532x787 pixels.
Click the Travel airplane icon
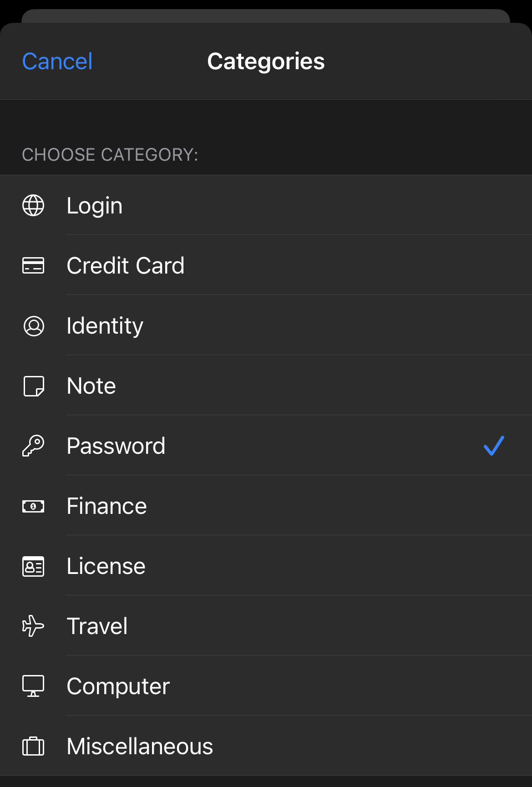pyautogui.click(x=33, y=626)
